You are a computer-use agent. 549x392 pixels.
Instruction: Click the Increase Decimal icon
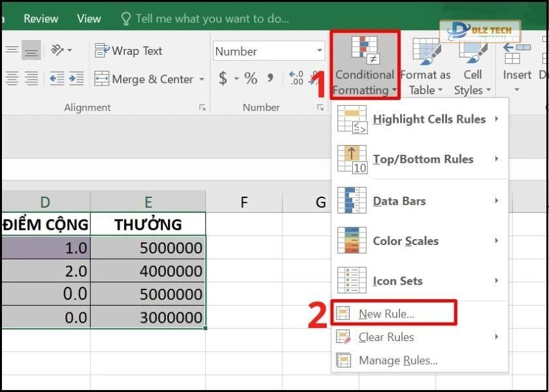[x=296, y=79]
